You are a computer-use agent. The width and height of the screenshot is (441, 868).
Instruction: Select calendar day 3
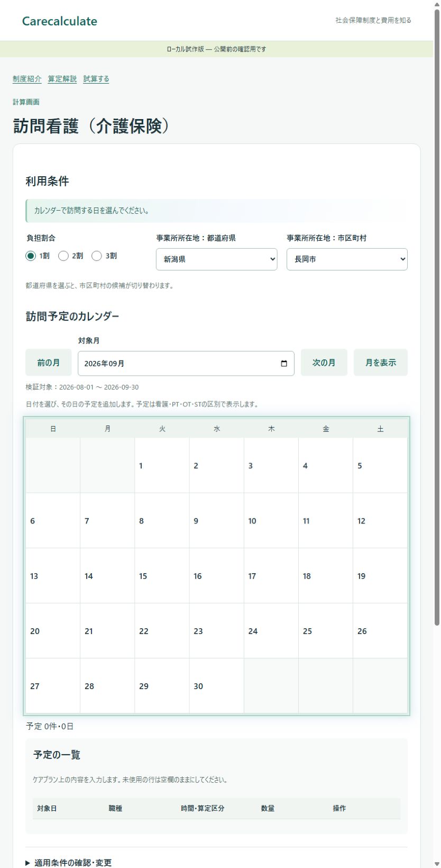[271, 465]
